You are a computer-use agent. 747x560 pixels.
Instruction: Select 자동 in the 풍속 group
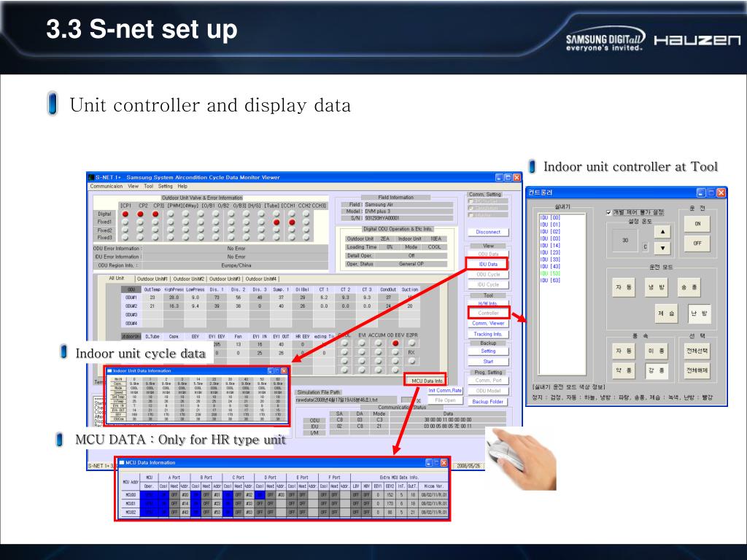[623, 351]
